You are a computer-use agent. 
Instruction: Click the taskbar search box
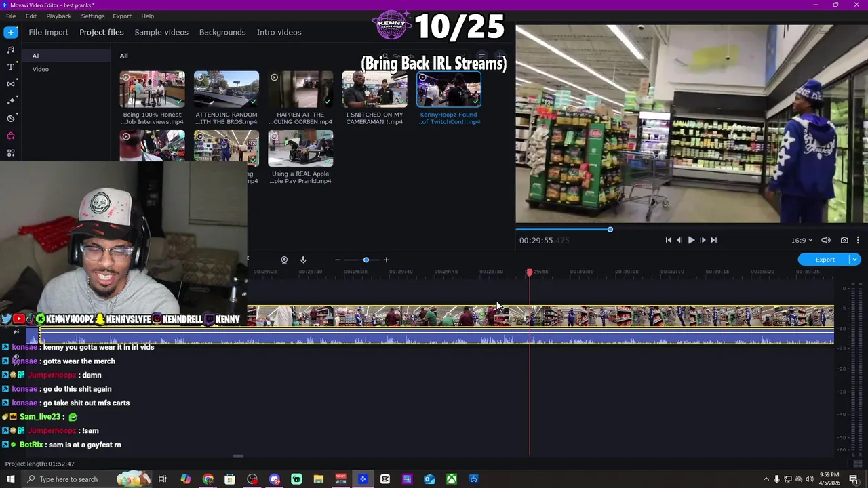click(x=86, y=479)
